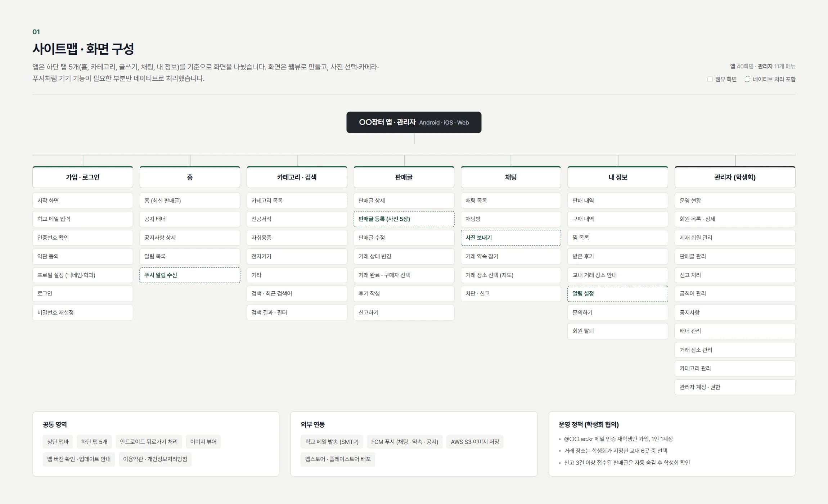This screenshot has width=828, height=504.
Task: Select the 학교 메일 입력 box
Action: coord(83,219)
